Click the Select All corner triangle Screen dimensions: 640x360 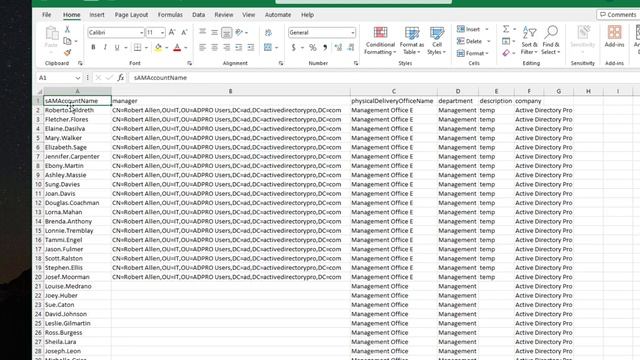coord(40,91)
